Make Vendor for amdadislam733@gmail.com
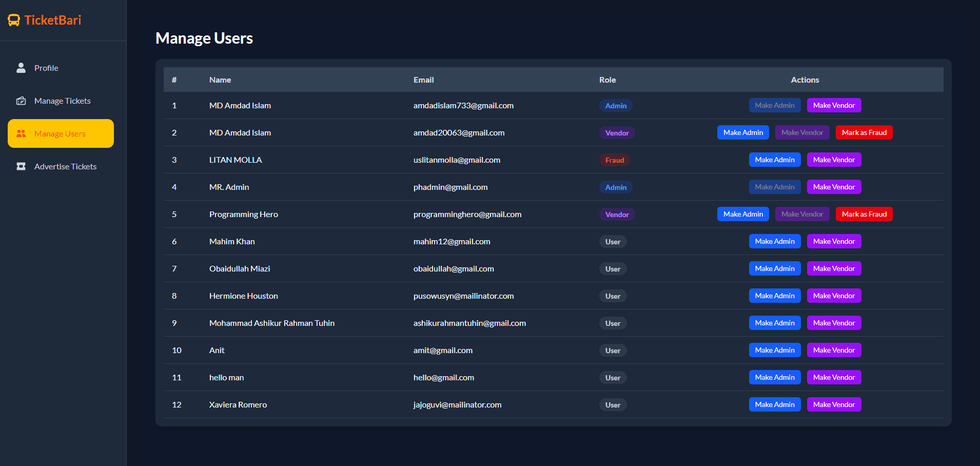Viewport: 980px width, 466px height. pos(834,105)
